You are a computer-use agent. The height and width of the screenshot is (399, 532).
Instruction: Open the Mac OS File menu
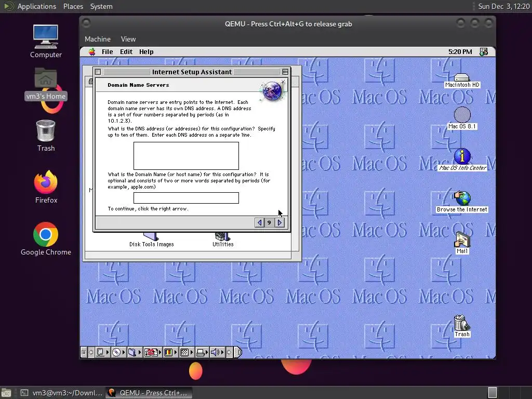[107, 51]
